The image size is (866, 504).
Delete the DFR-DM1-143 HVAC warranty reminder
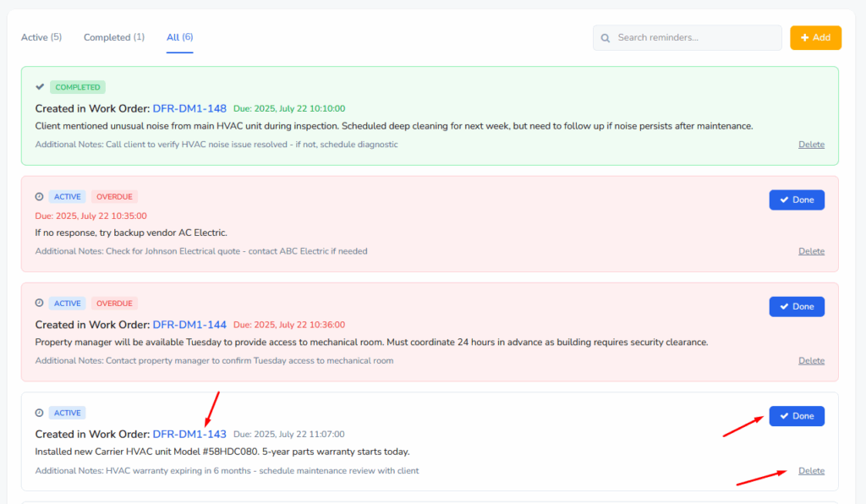tap(811, 471)
